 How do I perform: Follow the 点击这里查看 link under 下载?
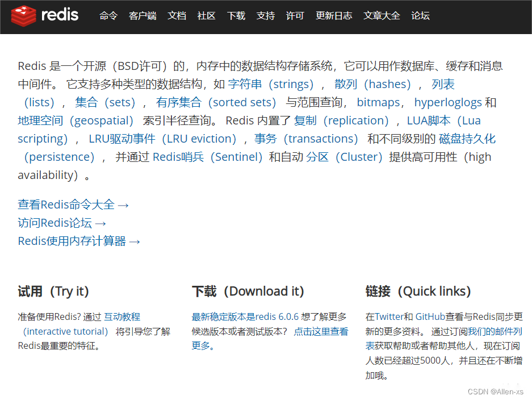tap(321, 331)
